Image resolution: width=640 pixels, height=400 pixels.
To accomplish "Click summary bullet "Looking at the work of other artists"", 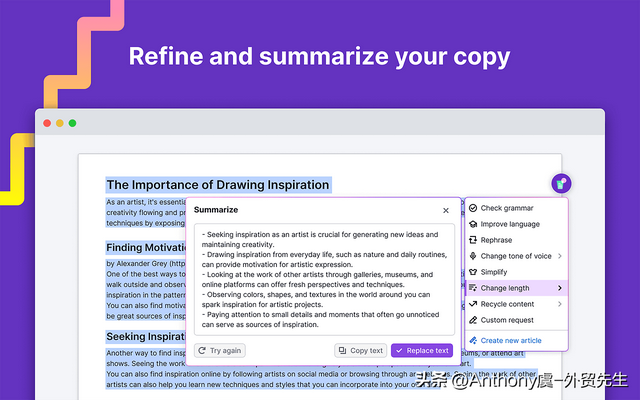I will click(x=317, y=280).
